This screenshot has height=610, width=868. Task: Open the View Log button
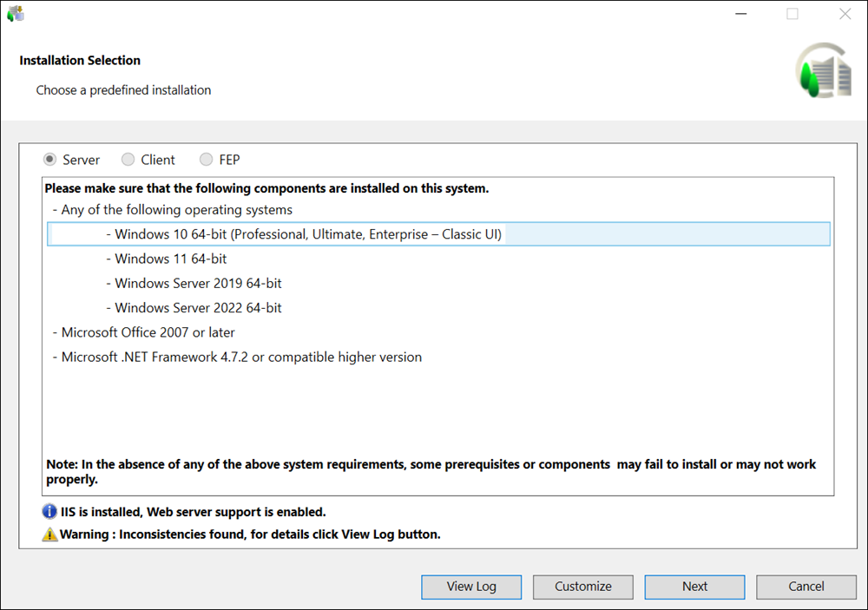471,587
